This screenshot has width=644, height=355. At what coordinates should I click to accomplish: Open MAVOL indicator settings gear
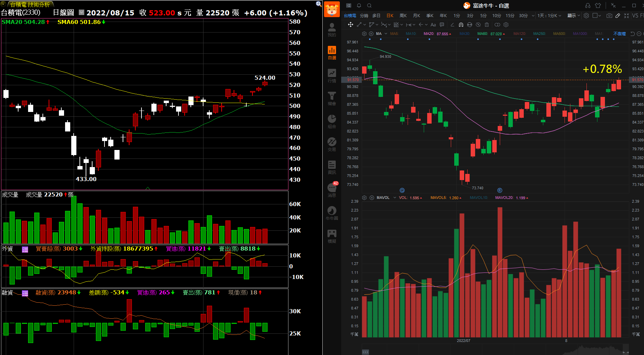click(x=364, y=198)
